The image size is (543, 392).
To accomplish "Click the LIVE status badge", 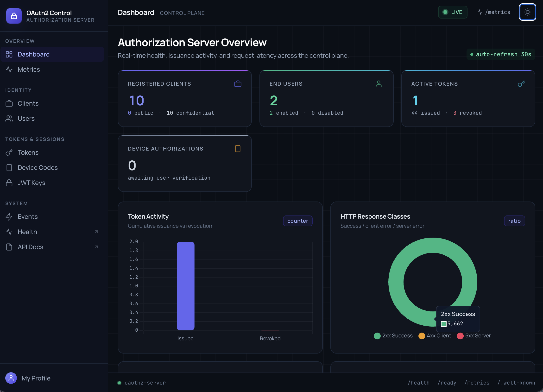I will 452,12.
